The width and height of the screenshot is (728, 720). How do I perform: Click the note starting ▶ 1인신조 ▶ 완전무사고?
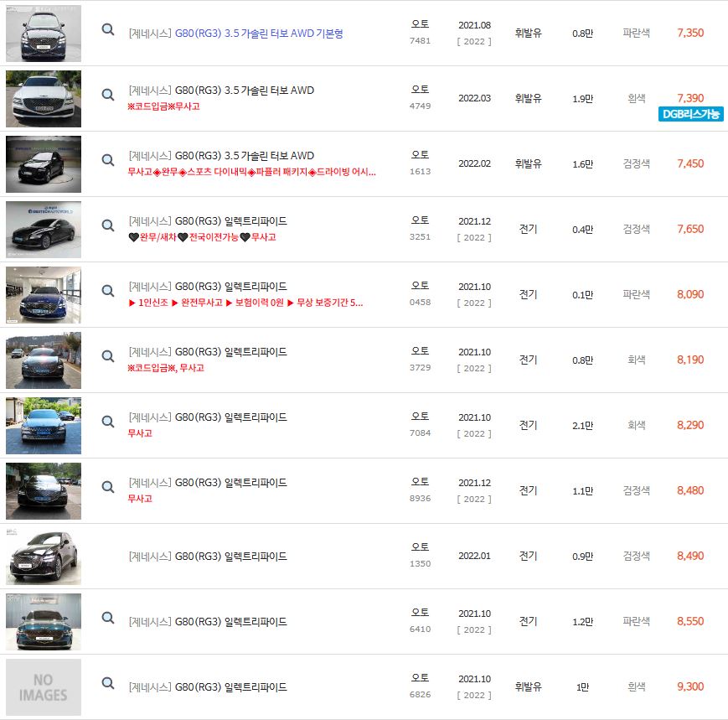[245, 303]
